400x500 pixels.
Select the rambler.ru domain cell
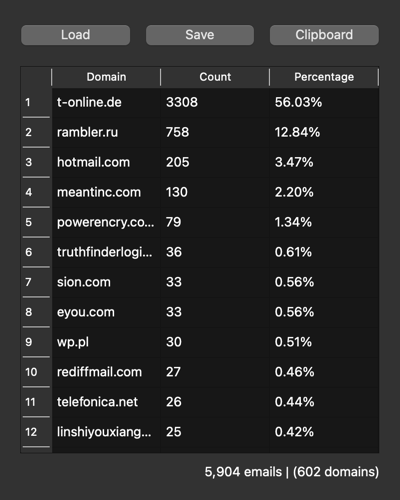tap(106, 132)
